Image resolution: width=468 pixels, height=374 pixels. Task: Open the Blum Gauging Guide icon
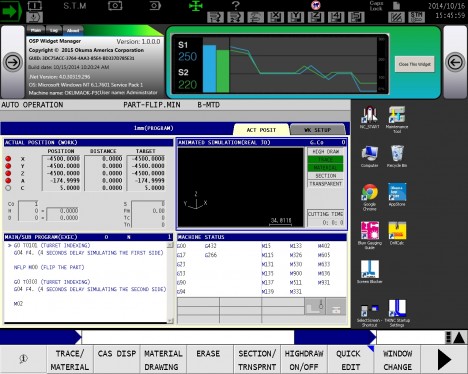[369, 235]
